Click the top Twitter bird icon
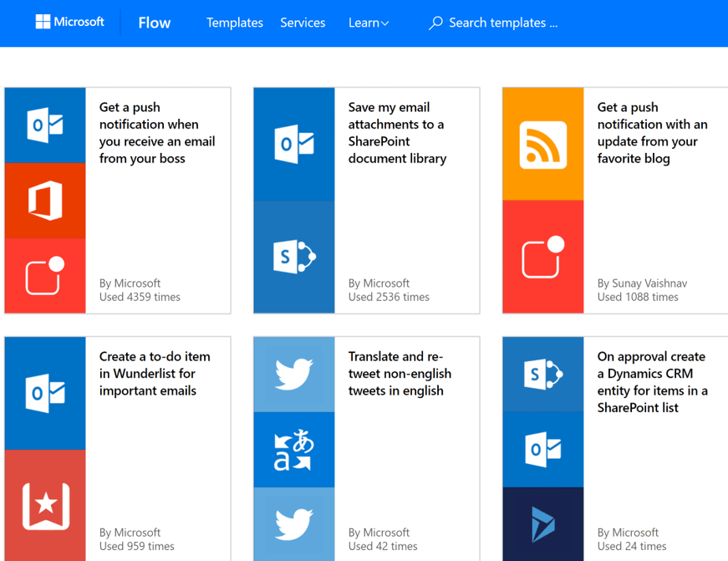728x561 pixels. click(294, 375)
